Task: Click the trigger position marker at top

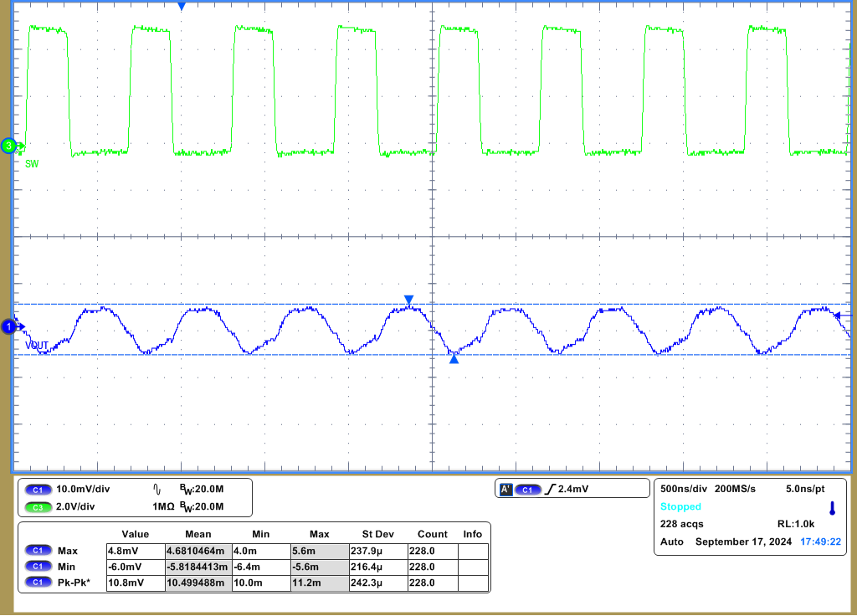Action: click(x=182, y=6)
